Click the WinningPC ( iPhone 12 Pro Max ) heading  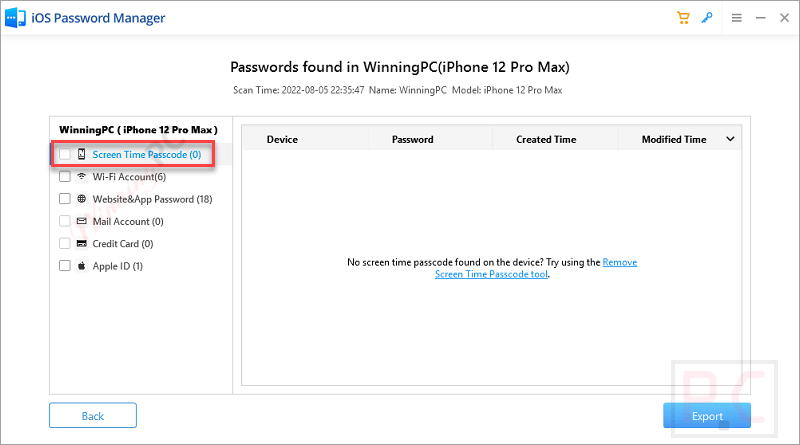point(138,130)
